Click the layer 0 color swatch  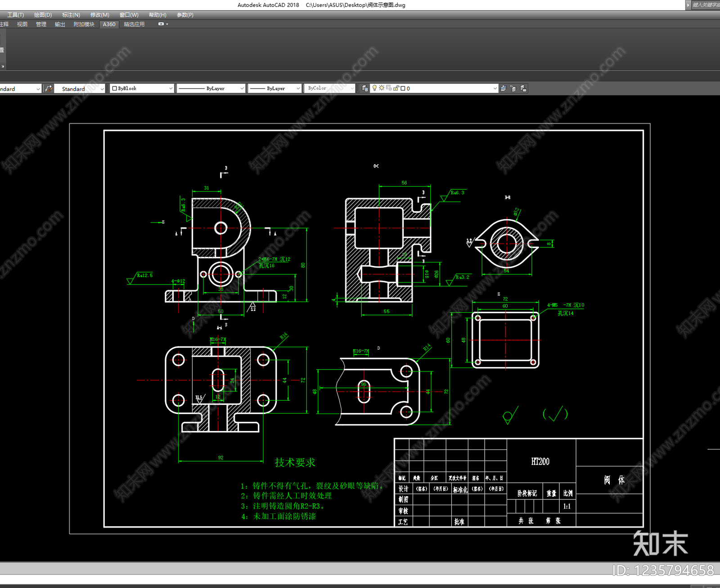403,89
